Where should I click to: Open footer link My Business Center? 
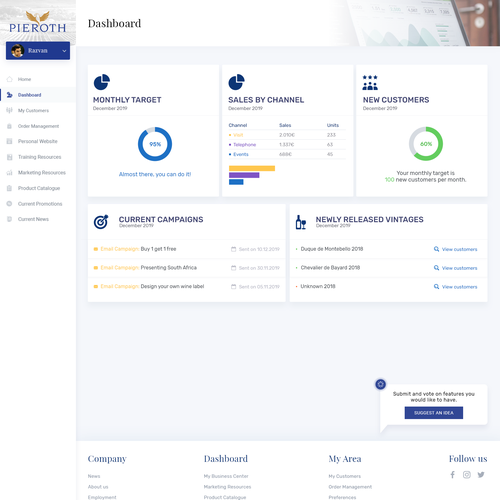click(226, 476)
